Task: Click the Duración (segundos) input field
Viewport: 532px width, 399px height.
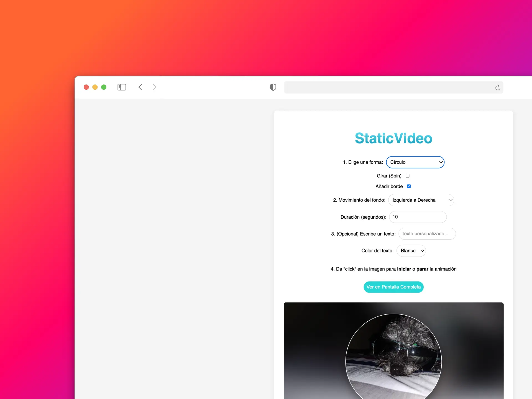Action: click(x=418, y=217)
